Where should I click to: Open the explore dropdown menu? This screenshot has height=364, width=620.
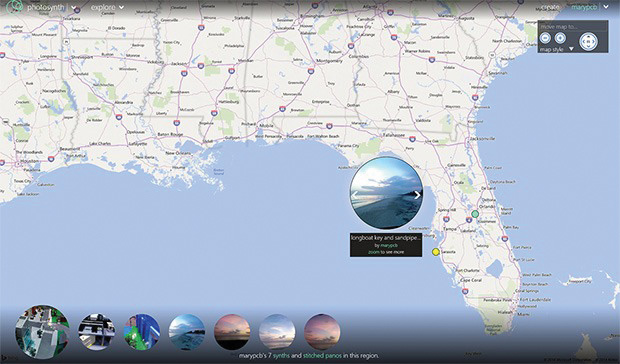[x=107, y=7]
